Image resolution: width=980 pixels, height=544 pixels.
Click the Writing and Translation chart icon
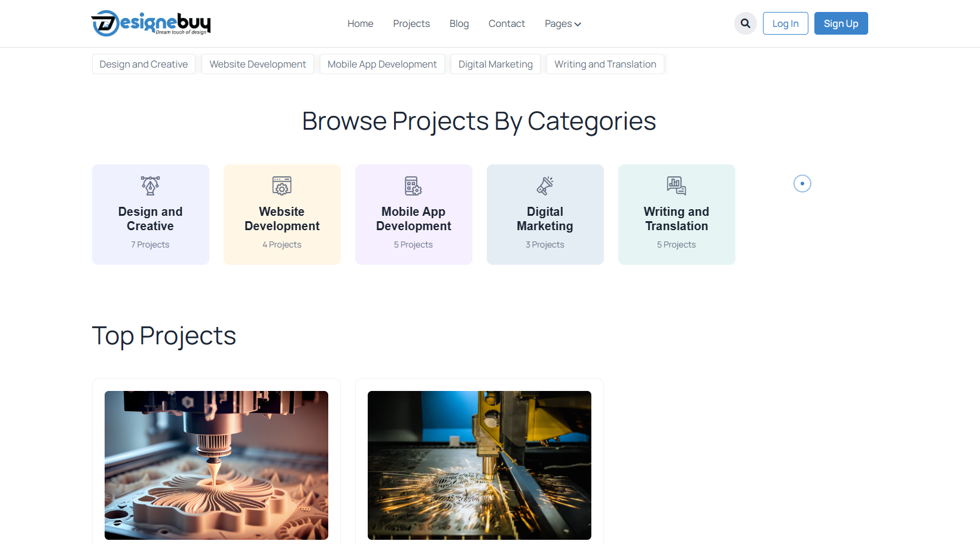pyautogui.click(x=676, y=185)
